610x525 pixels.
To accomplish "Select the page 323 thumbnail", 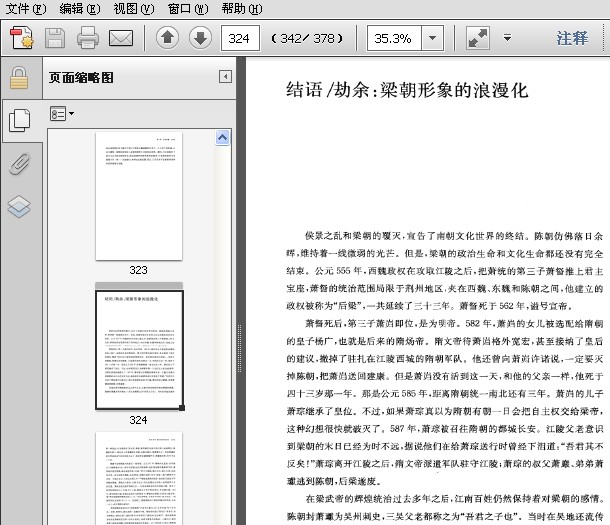I will point(139,196).
